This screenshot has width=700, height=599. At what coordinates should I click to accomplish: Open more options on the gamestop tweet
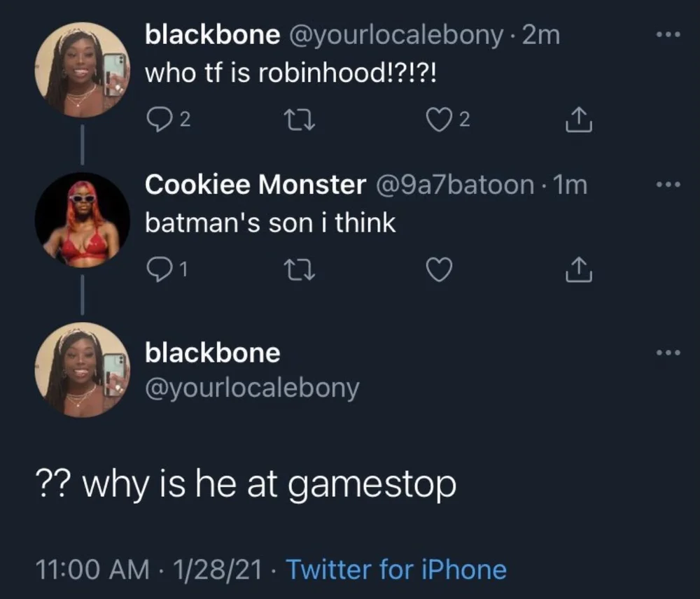[x=668, y=353]
